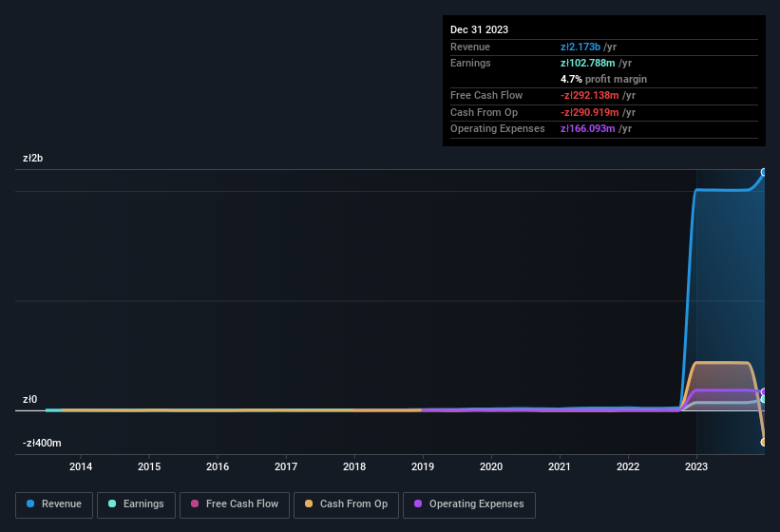Click the Cash From Op endpoint marker
Viewport: 780px width, 532px height.
click(764, 442)
